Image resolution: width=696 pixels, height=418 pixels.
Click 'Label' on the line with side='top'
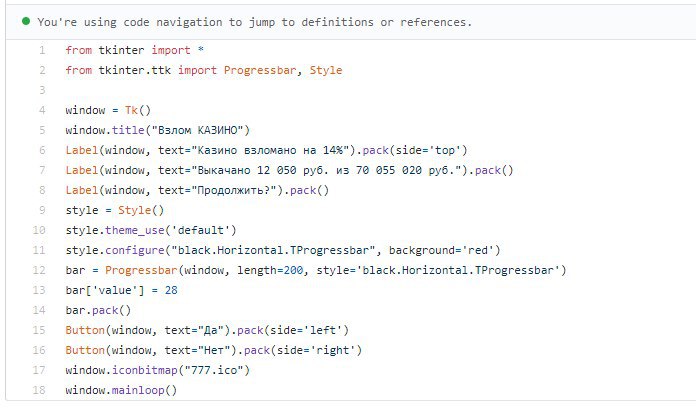coord(82,150)
